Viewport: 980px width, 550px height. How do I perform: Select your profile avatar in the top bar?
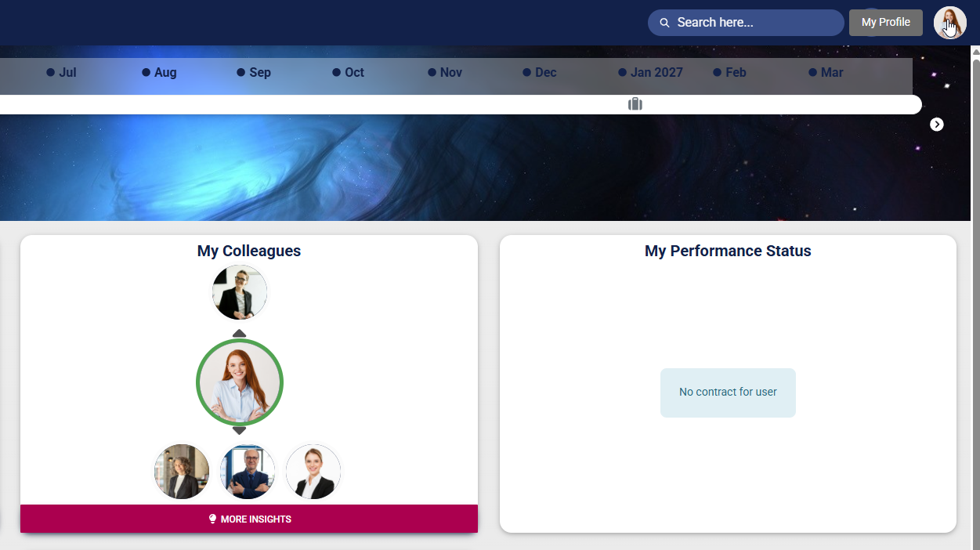(x=949, y=22)
